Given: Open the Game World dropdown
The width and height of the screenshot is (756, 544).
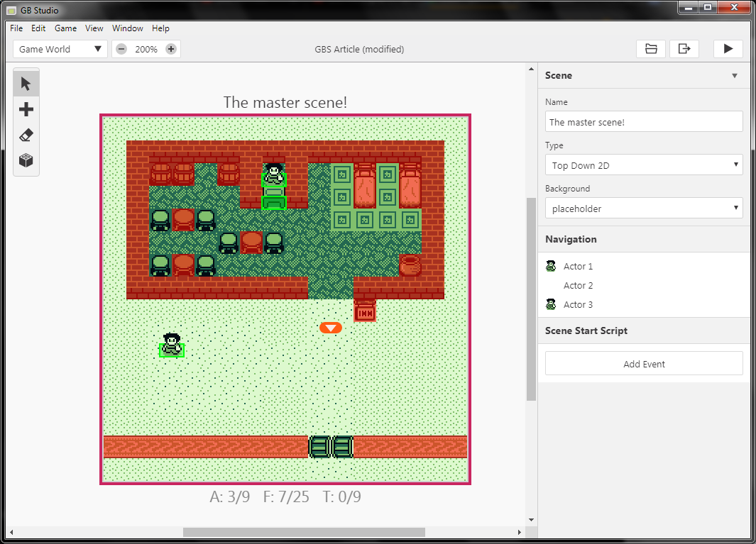Looking at the screenshot, I should coord(60,49).
